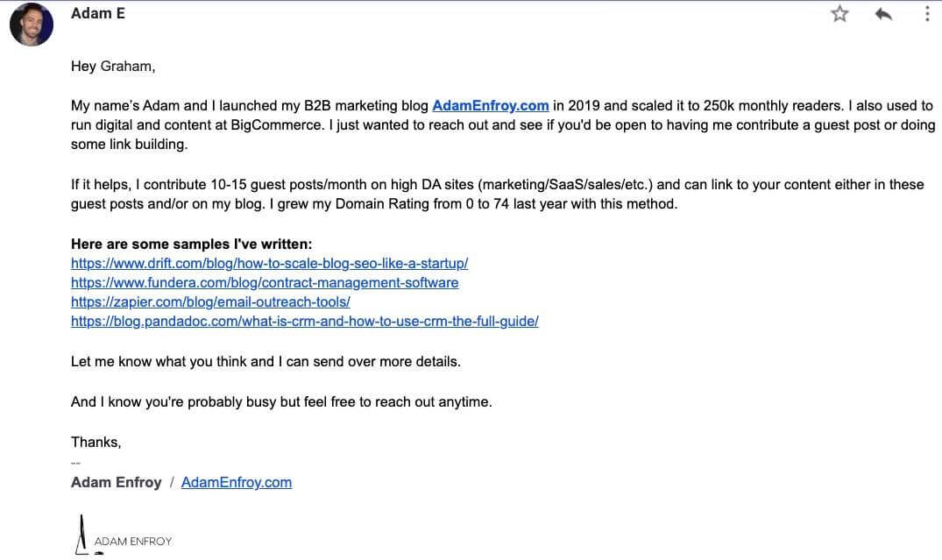Click the 'Thanks,' closing line
This screenshot has width=942, height=560.
(96, 442)
